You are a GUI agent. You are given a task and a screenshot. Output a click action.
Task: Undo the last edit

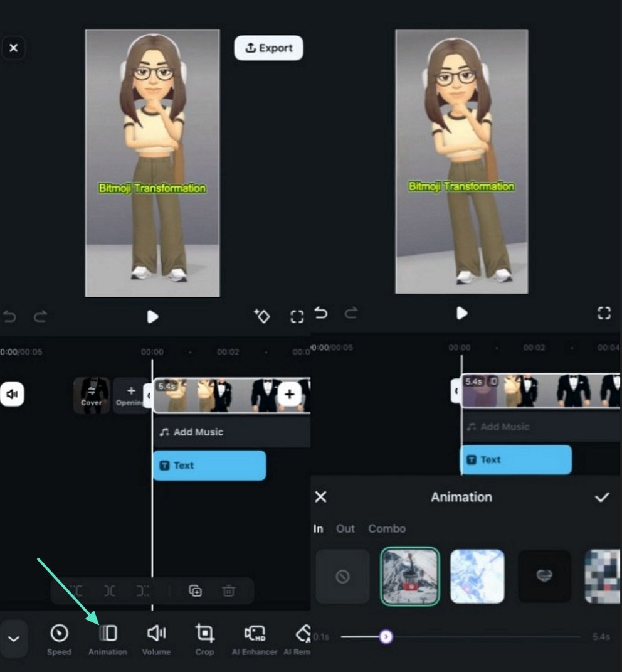coord(9,316)
